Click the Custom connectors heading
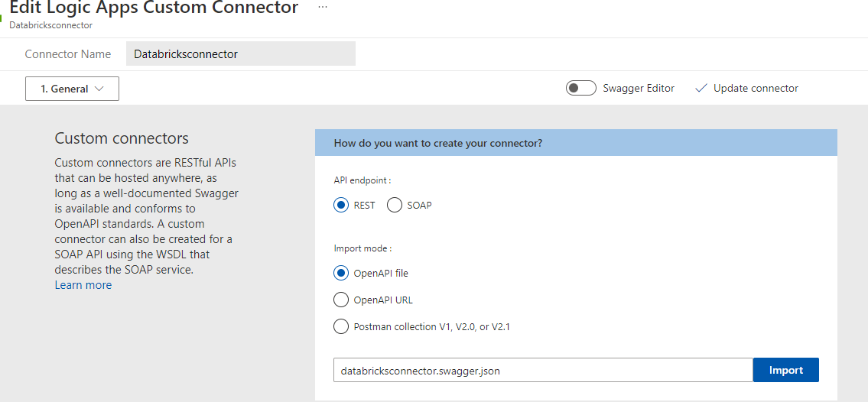The image size is (868, 402). pyautogui.click(x=122, y=138)
